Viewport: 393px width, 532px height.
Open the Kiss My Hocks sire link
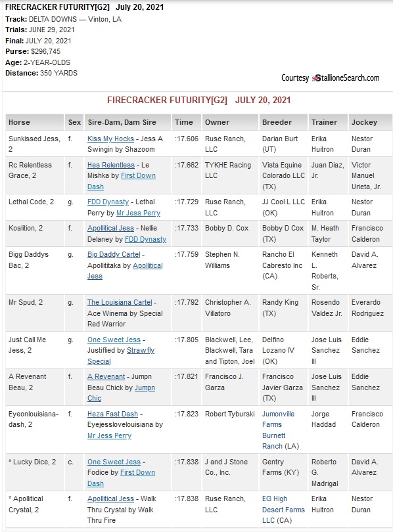click(110, 139)
